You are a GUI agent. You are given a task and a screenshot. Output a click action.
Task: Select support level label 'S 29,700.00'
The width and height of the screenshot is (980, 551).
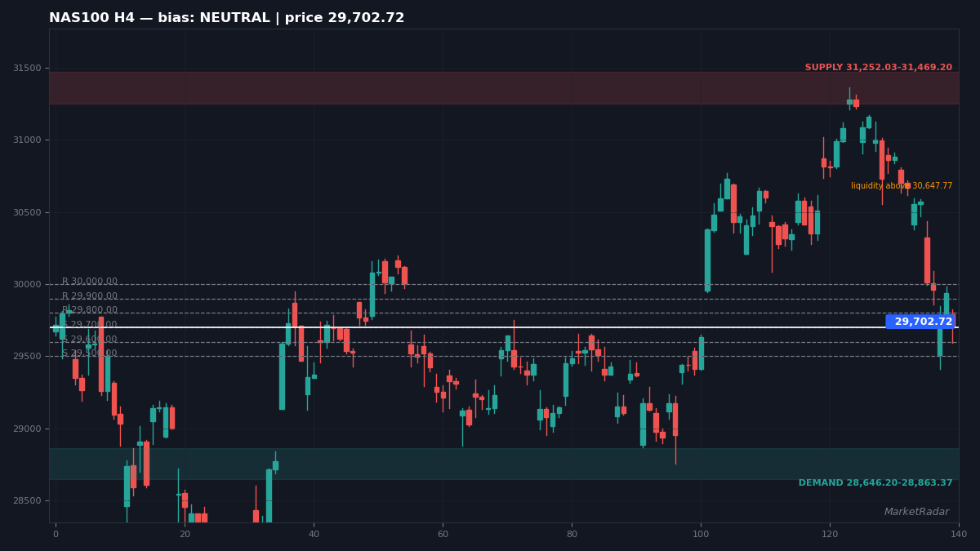(90, 325)
